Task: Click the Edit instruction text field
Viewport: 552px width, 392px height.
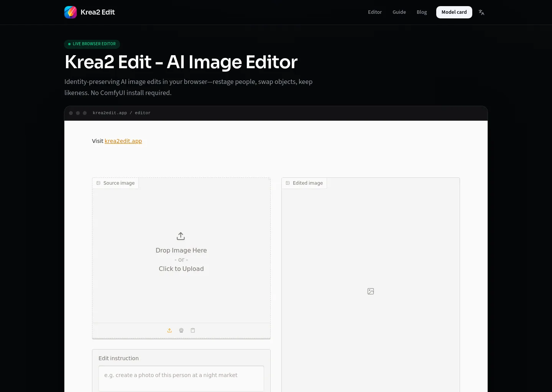Action: coord(181,379)
